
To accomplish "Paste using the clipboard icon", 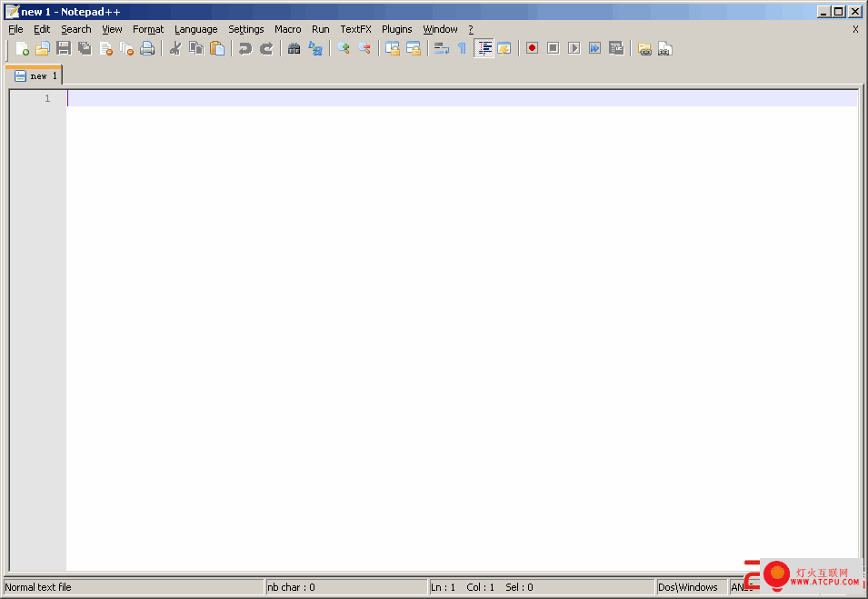I will coord(217,49).
